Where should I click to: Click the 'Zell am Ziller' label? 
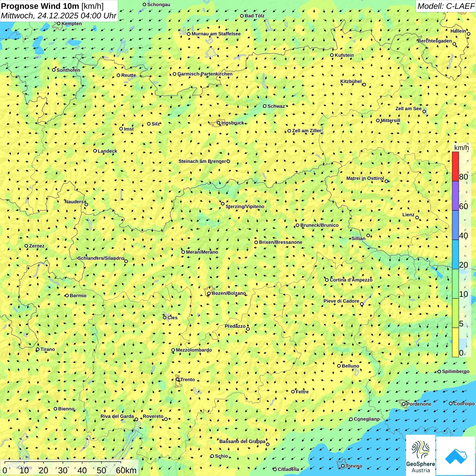coord(307,131)
